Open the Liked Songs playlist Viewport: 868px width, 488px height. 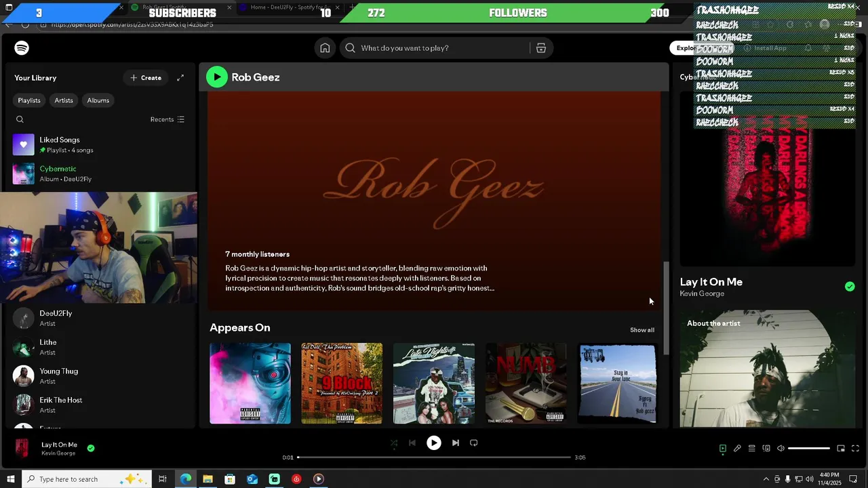coord(100,145)
